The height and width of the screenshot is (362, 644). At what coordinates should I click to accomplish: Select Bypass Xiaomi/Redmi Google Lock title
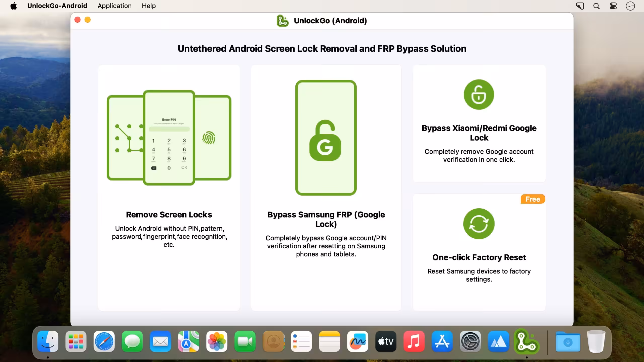[x=479, y=133]
